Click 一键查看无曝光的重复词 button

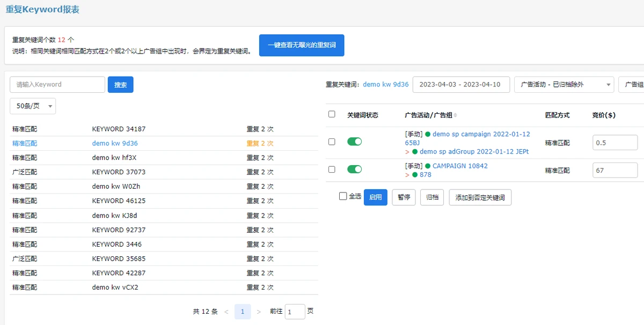[301, 46]
